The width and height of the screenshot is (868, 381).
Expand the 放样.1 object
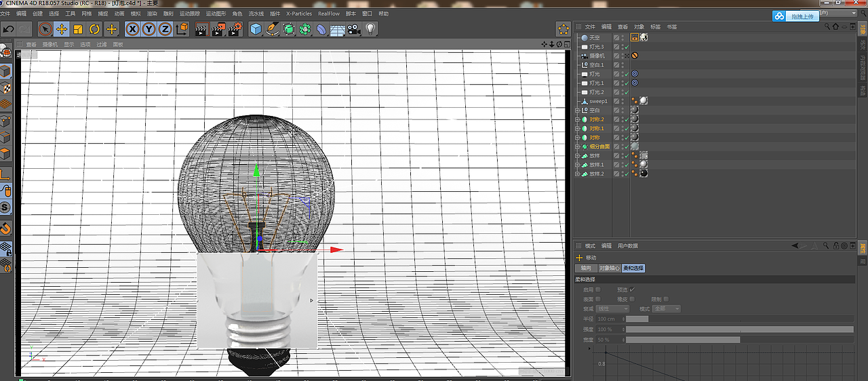click(578, 165)
